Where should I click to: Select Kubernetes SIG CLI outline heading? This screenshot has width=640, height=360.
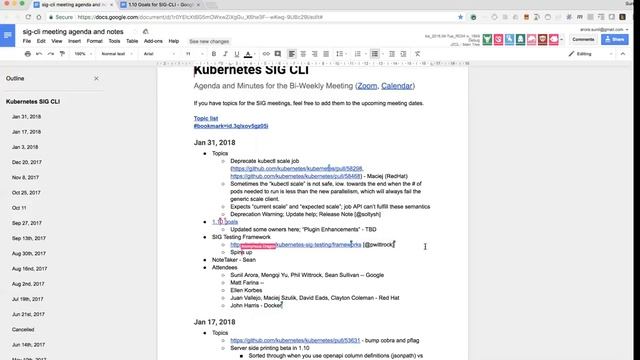[x=33, y=101]
